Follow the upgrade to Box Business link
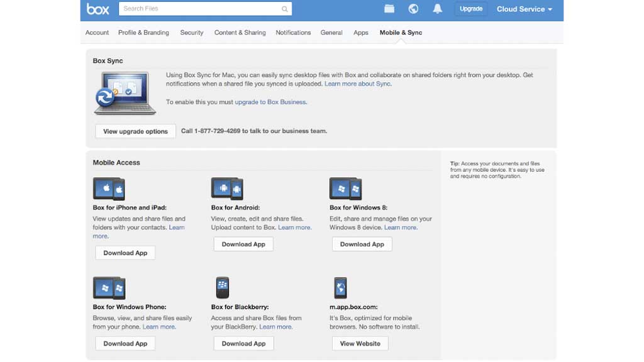The width and height of the screenshot is (644, 362). point(270,102)
